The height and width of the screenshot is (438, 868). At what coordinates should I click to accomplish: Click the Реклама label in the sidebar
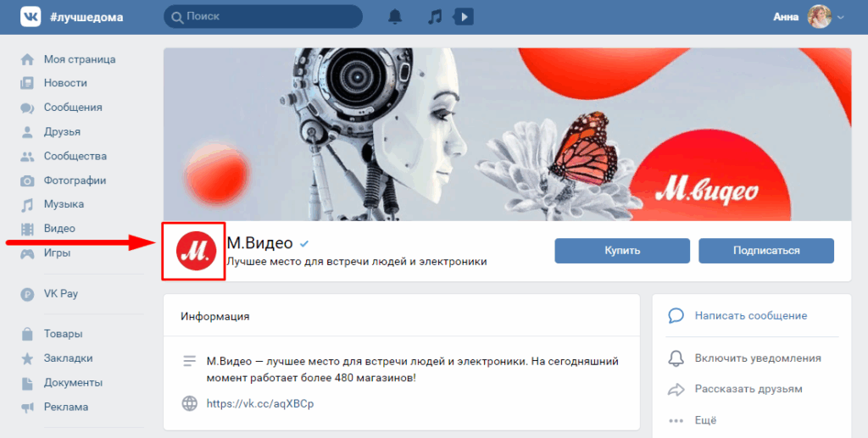point(66,407)
